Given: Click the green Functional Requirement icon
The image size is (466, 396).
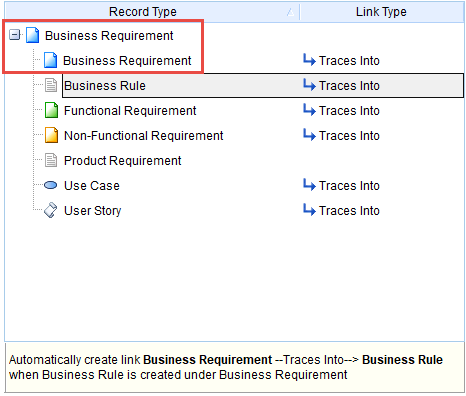Looking at the screenshot, I should tap(51, 110).
